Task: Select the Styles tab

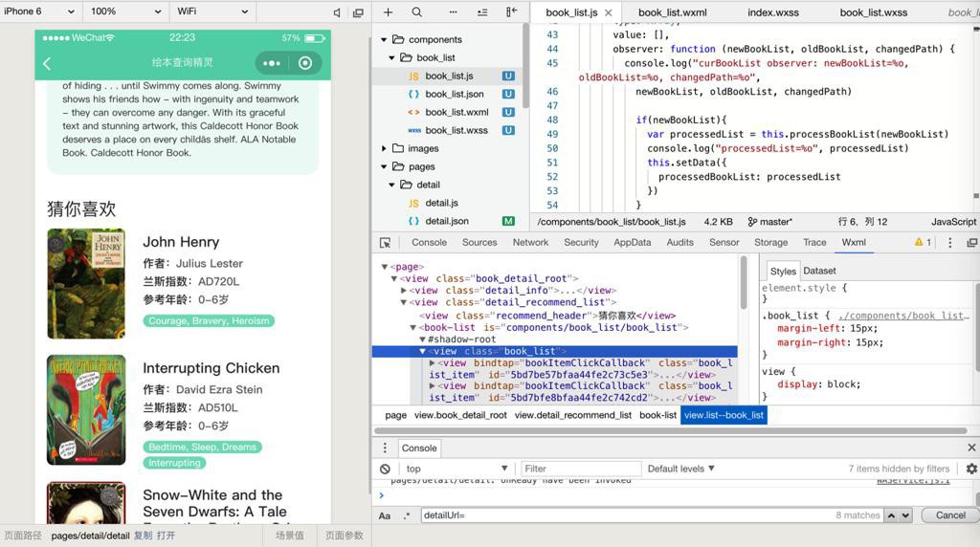Action: [x=783, y=271]
